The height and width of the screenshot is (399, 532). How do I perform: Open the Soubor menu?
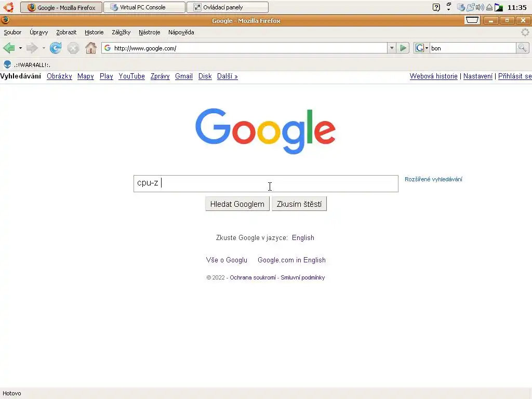12,32
